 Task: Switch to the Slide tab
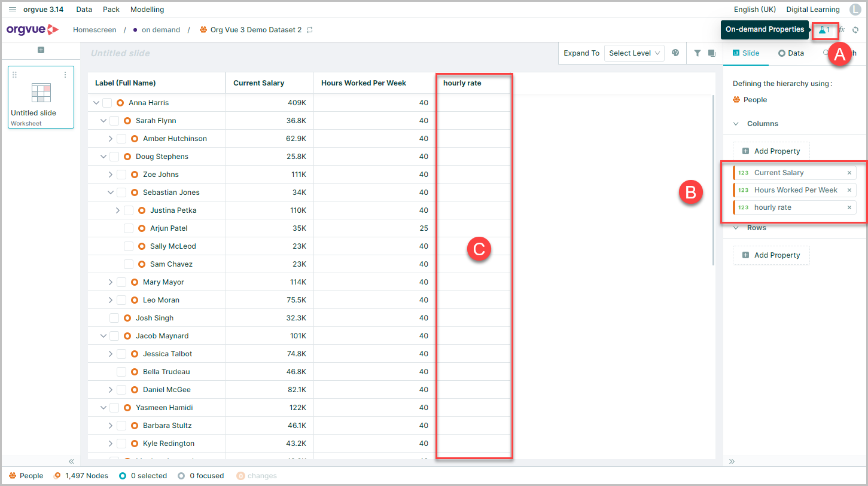(x=746, y=53)
